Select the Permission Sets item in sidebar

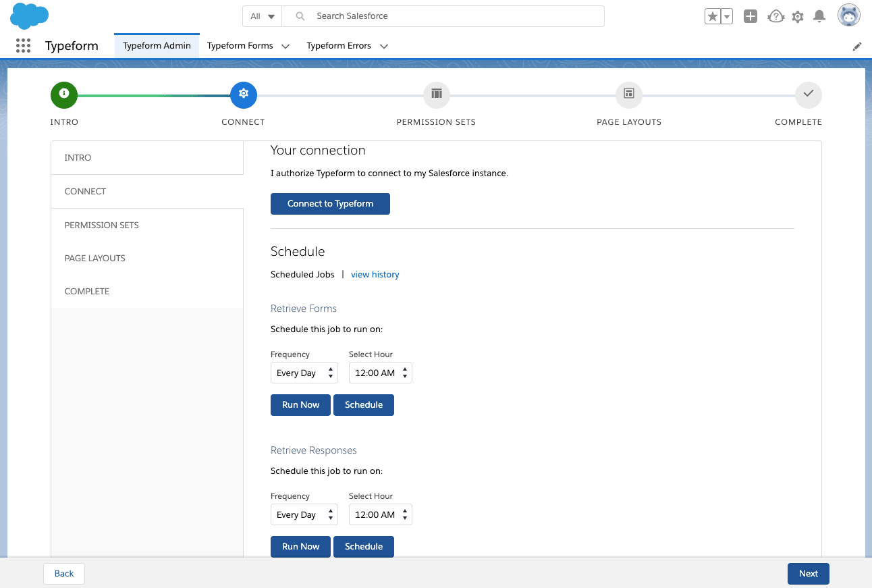101,225
